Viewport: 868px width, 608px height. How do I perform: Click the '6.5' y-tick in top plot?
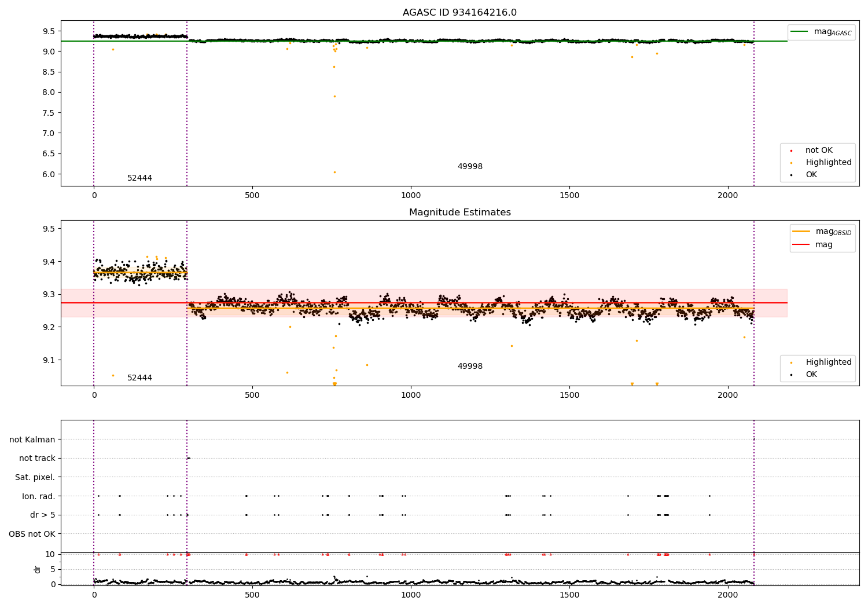coord(49,154)
